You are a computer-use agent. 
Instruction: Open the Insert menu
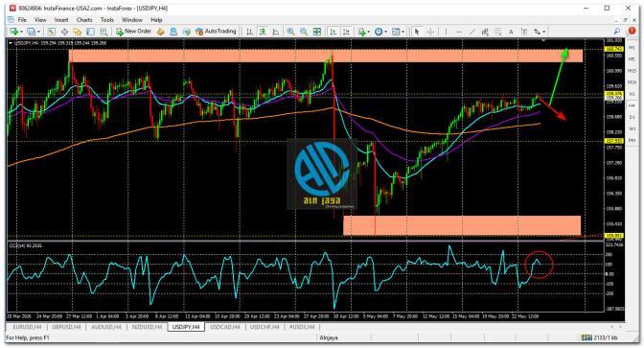pos(61,20)
